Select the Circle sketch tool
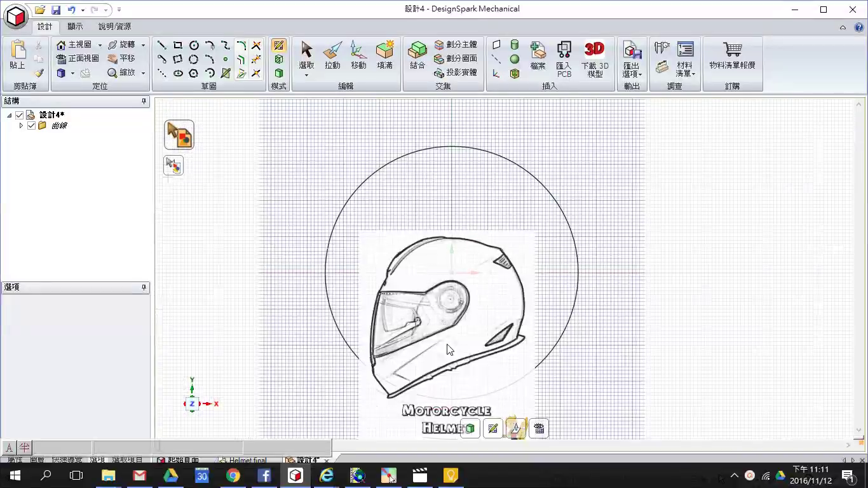Viewport: 868px width, 488px height. [194, 45]
